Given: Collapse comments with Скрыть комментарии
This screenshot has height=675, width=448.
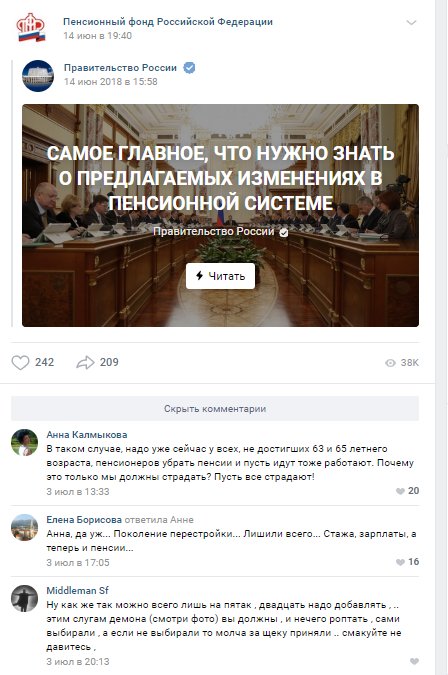Looking at the screenshot, I should (215, 409).
